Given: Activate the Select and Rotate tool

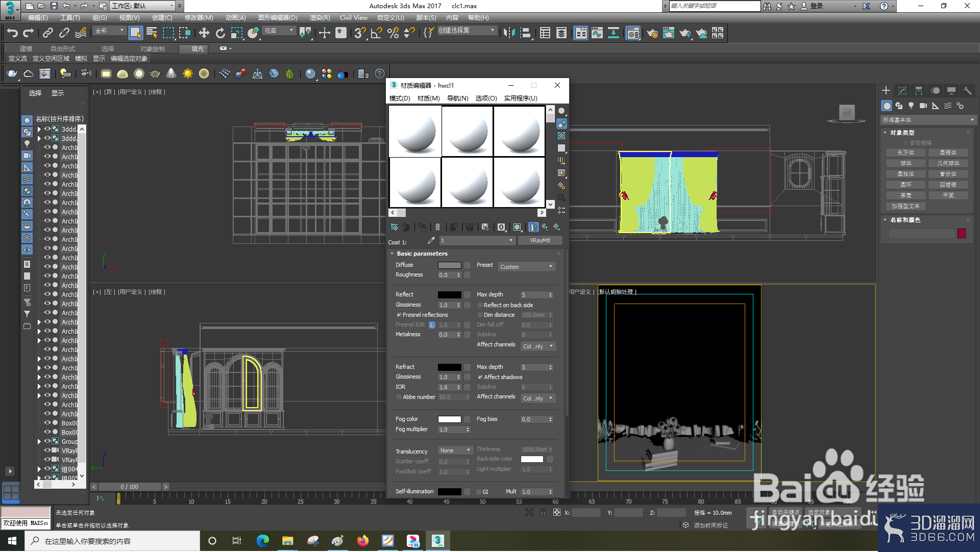Looking at the screenshot, I should (222, 33).
